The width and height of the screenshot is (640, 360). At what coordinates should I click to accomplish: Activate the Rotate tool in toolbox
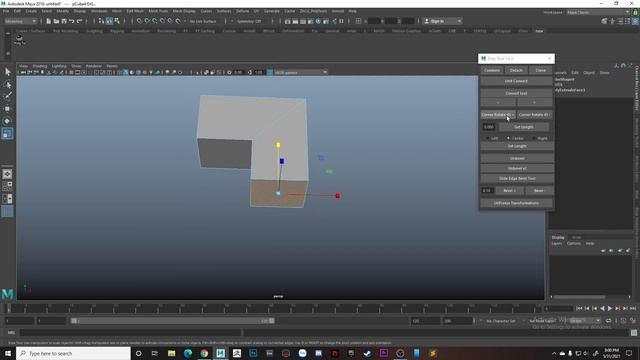[7, 121]
